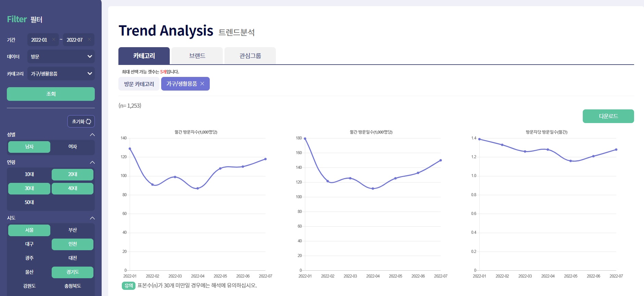The image size is (644, 296).
Task: Switch to the 관심그룹 tab
Action: [250, 56]
